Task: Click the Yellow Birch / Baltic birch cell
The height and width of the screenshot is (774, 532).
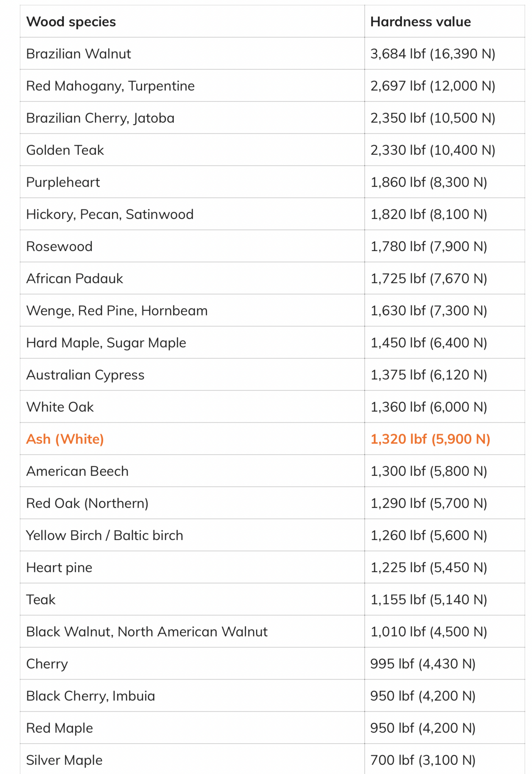Action: click(104, 535)
